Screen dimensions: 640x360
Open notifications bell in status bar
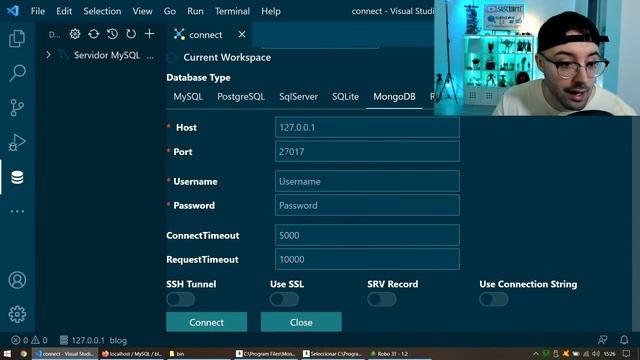click(624, 340)
